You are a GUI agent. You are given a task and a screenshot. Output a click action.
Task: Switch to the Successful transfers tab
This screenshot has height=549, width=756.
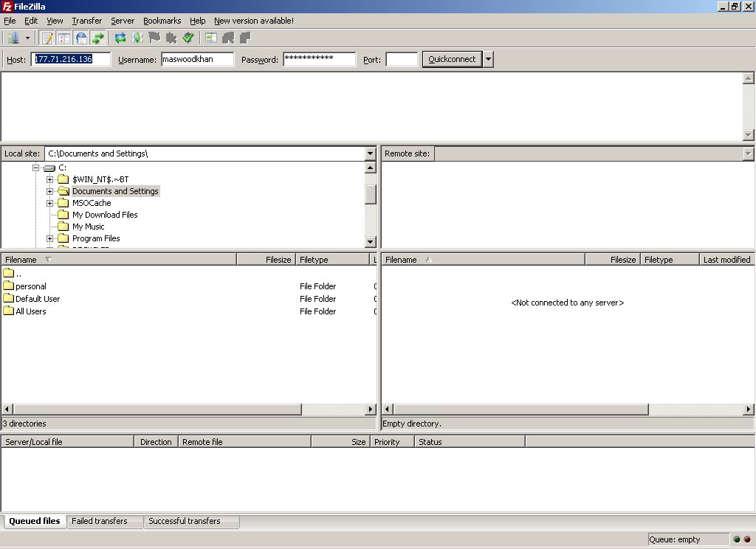click(x=191, y=521)
